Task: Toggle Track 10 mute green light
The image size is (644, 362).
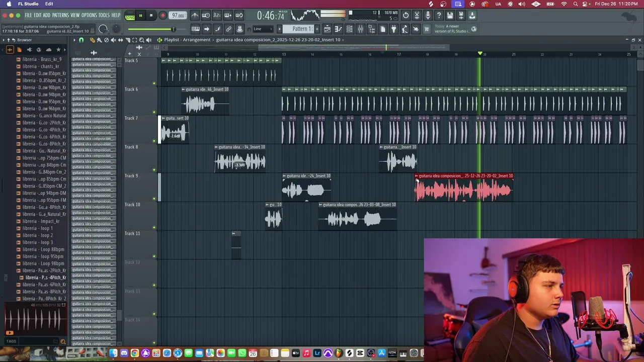Action: point(154,227)
